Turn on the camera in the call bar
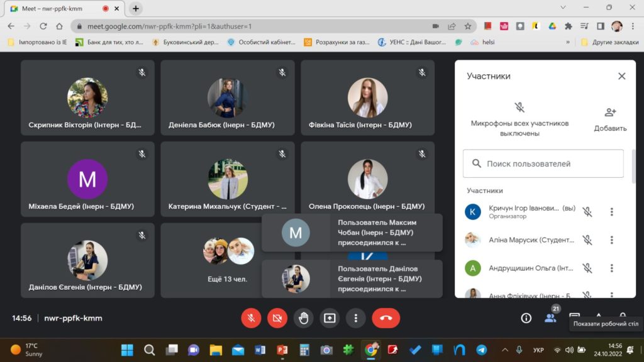644x362 pixels. [x=277, y=318]
